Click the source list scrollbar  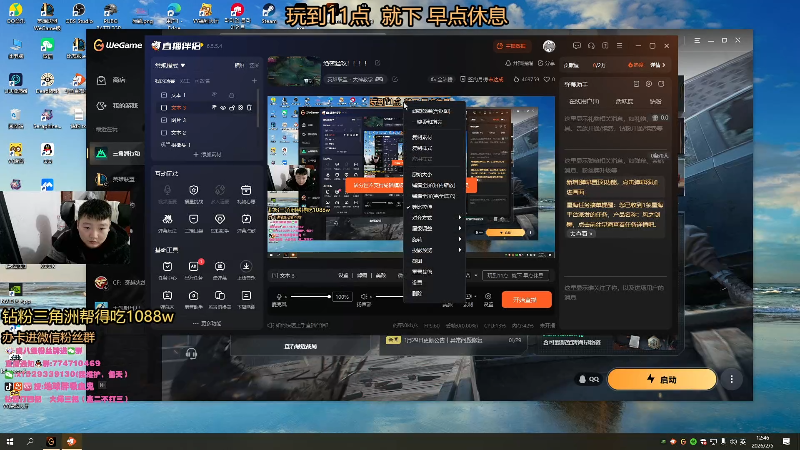258,108
